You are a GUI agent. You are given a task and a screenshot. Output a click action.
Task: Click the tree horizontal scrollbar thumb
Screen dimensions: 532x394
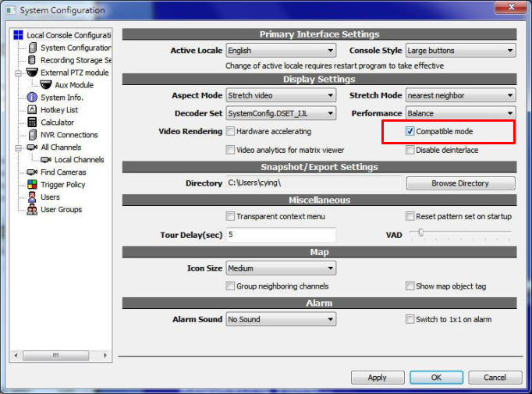tap(56, 355)
